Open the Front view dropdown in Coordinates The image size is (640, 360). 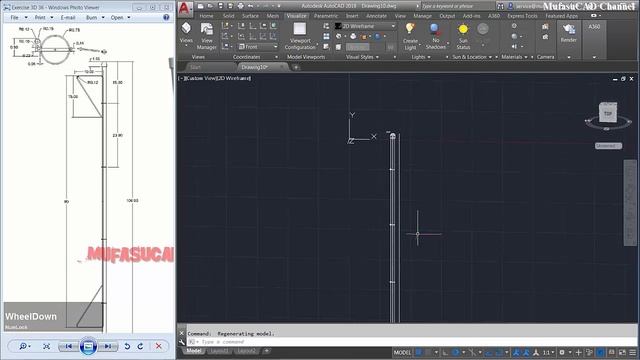pos(258,47)
